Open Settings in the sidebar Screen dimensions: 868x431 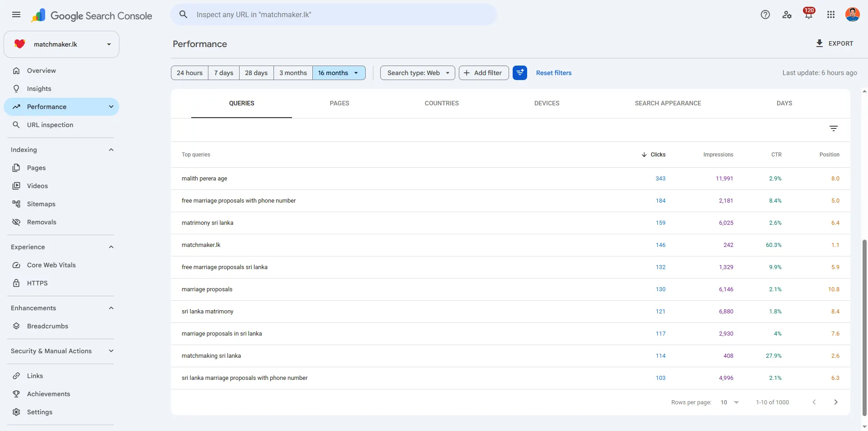tap(61, 412)
